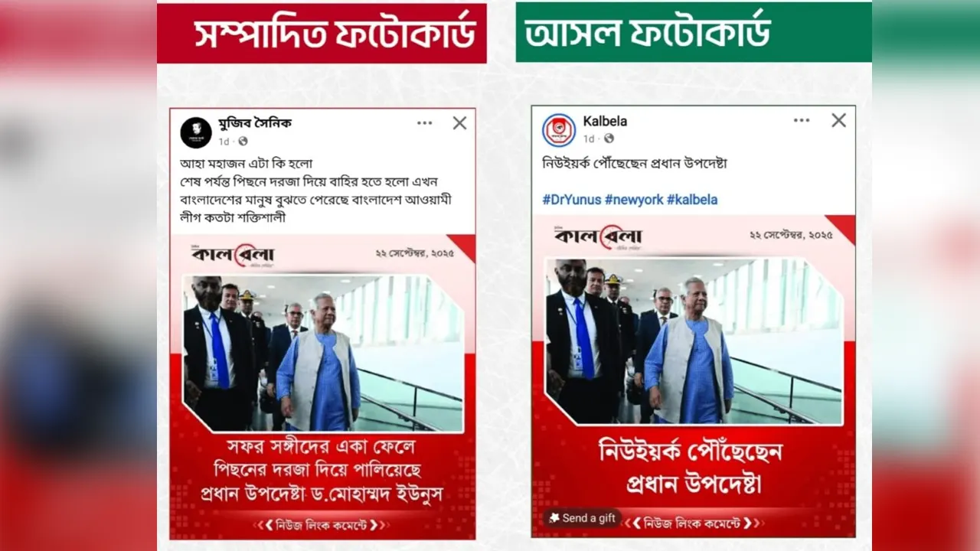
Task: Open the Kalbela page name link
Action: coord(605,121)
